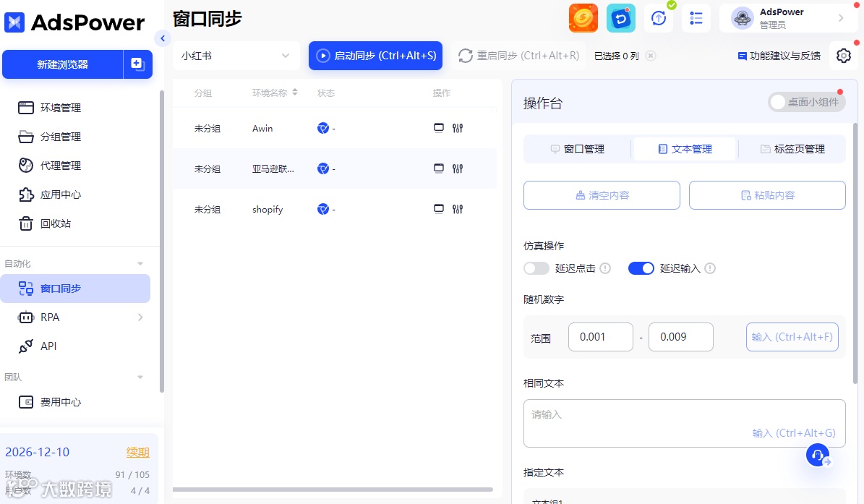This screenshot has width=864, height=504.
Task: Open the sliders settings for the 亚马逊联 row
Action: point(458,168)
